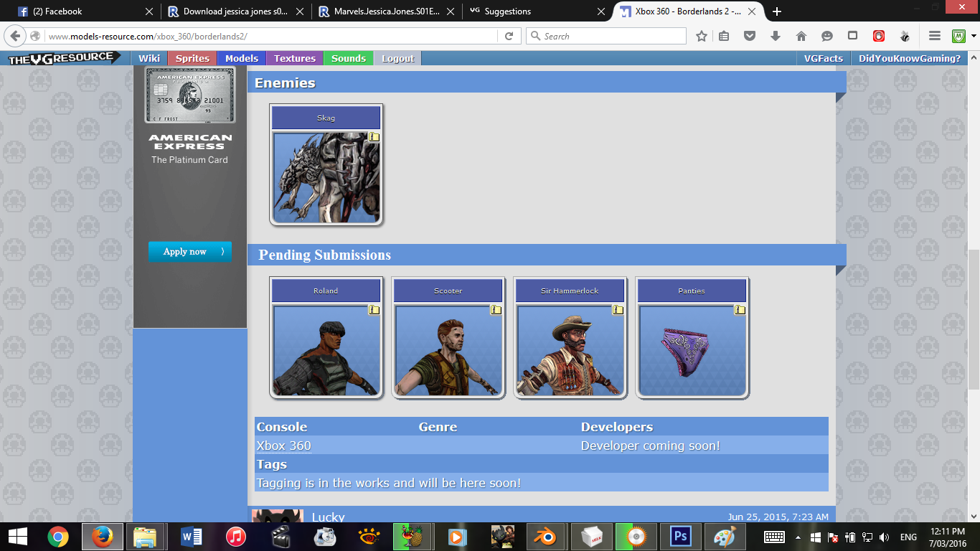This screenshot has height=551, width=980.
Task: Bookmark this page with the star icon
Action: 702,36
